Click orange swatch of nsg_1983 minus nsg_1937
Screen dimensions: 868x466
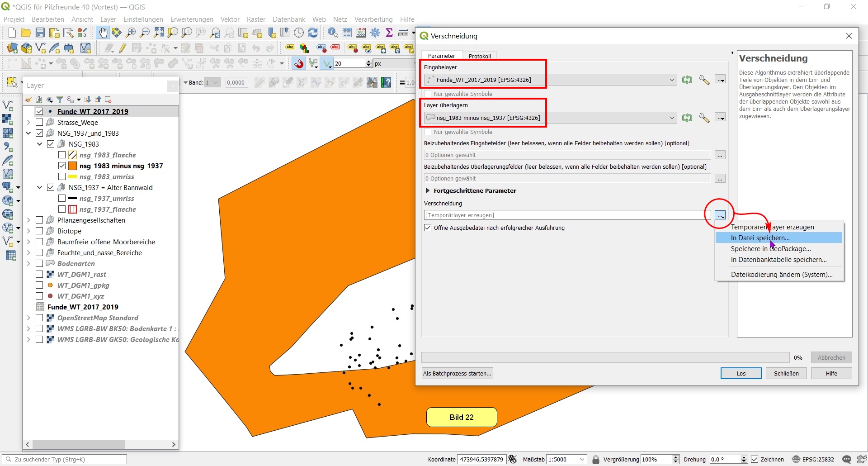(x=72, y=166)
